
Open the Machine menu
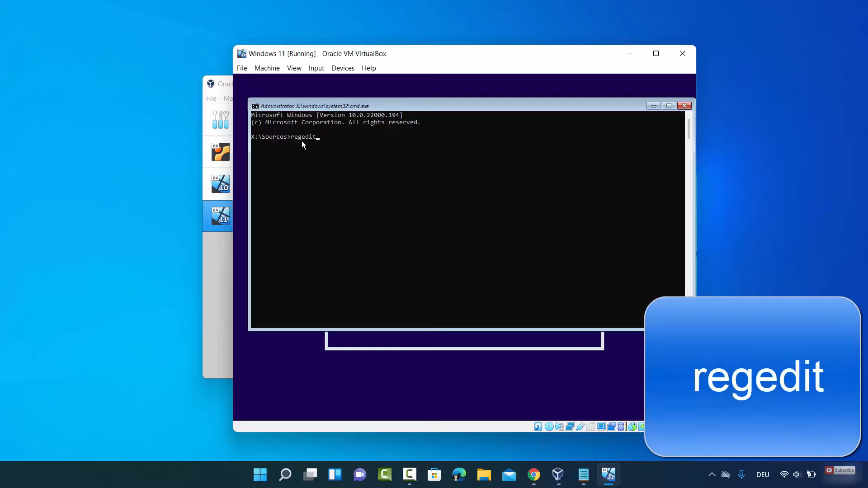(267, 68)
